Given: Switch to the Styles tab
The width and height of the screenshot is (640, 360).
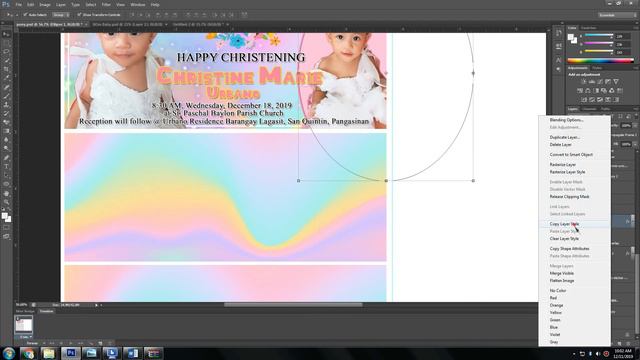Looking at the screenshot, I should (597, 68).
